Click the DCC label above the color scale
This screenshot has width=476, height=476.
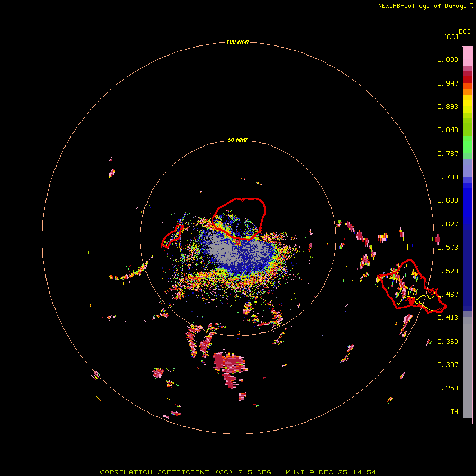[x=465, y=32]
